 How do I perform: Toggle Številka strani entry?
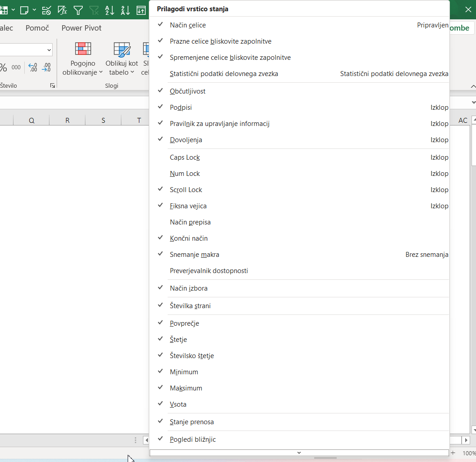(299, 306)
